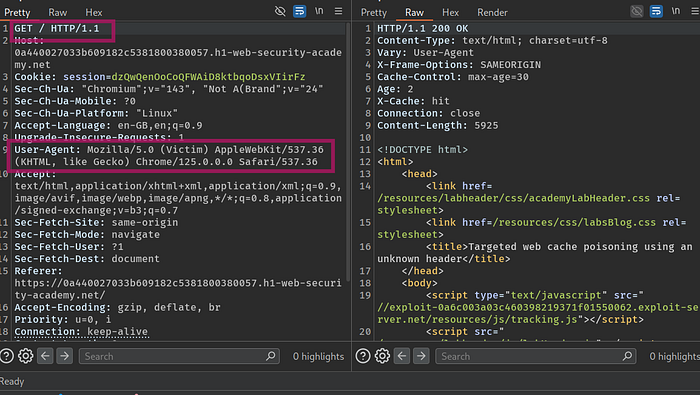The image size is (700, 395).
Task: Toggle \n non-printable chars in request panel
Action: pos(319,11)
